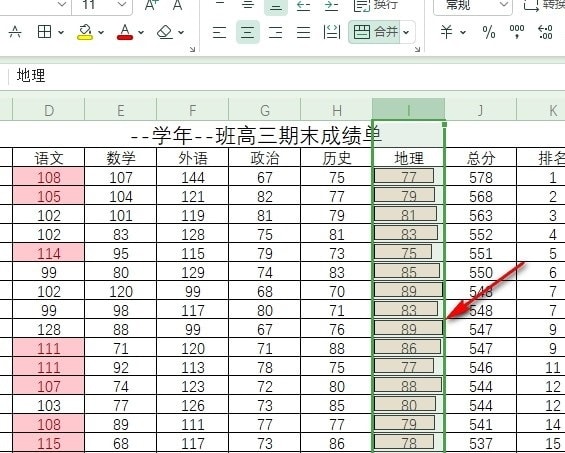Click the 政治 header cell

click(265, 158)
